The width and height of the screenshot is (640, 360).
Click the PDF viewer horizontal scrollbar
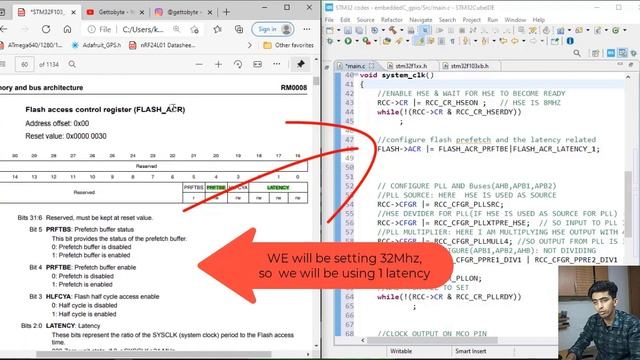153,354
